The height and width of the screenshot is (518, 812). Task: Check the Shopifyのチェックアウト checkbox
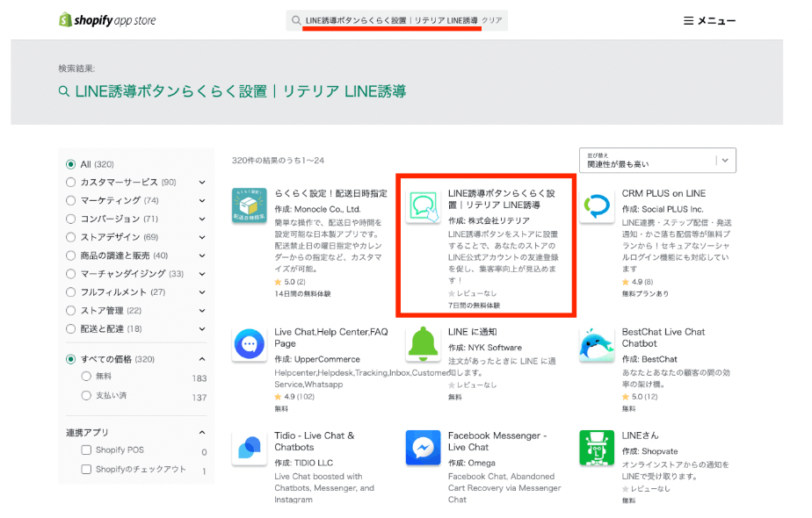click(x=86, y=469)
